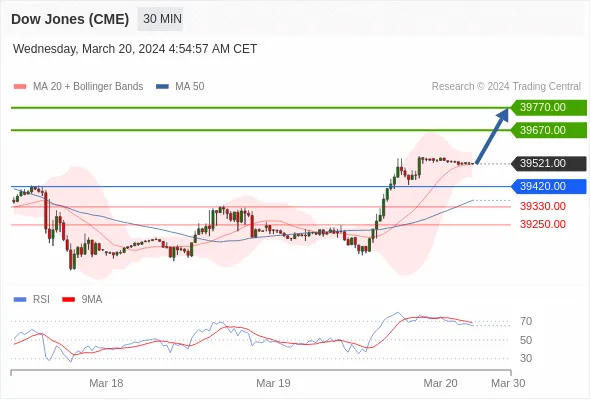Click the MA 20 + Bollinger Bands label
590x400 pixels.
click(88, 87)
